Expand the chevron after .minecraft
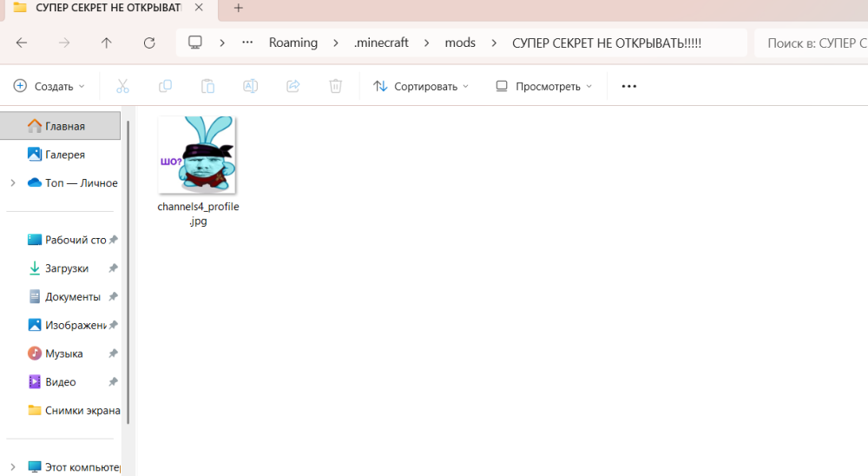Viewport: 868px width, 476px height. [426, 43]
